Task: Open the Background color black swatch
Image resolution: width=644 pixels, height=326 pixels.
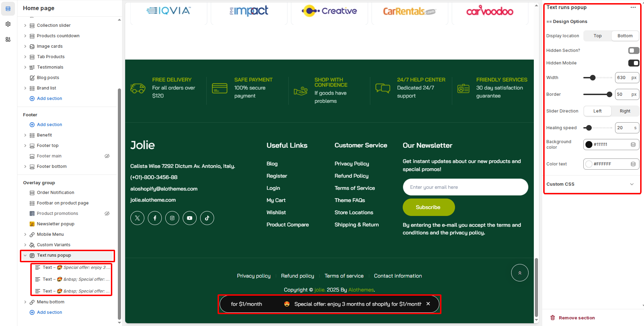Action: [x=589, y=145]
